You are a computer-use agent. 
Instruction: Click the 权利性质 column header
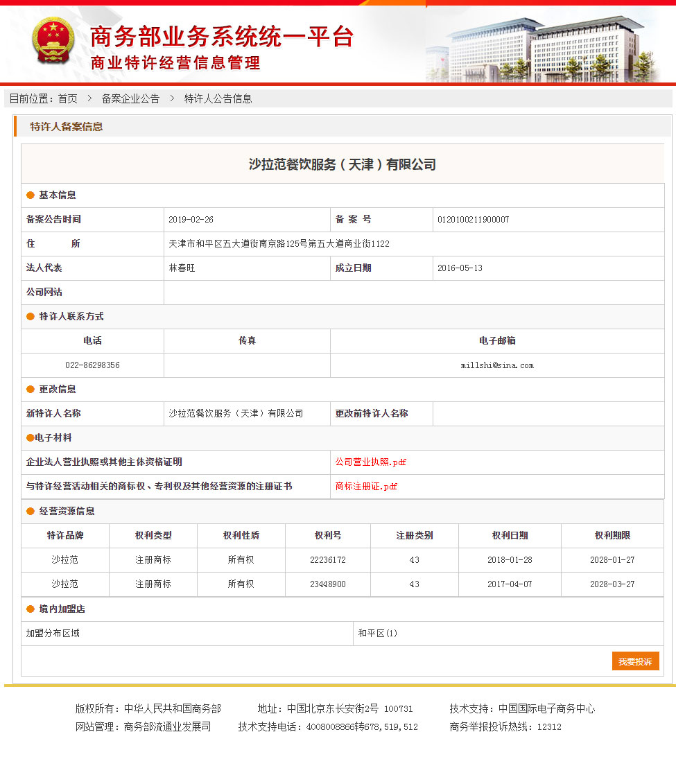tap(241, 536)
